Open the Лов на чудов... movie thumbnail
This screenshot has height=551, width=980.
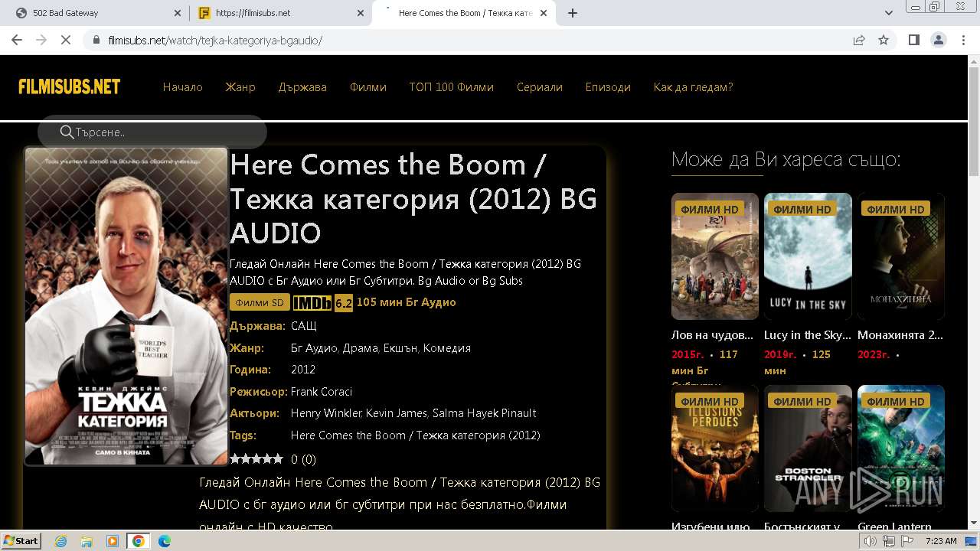tap(715, 256)
